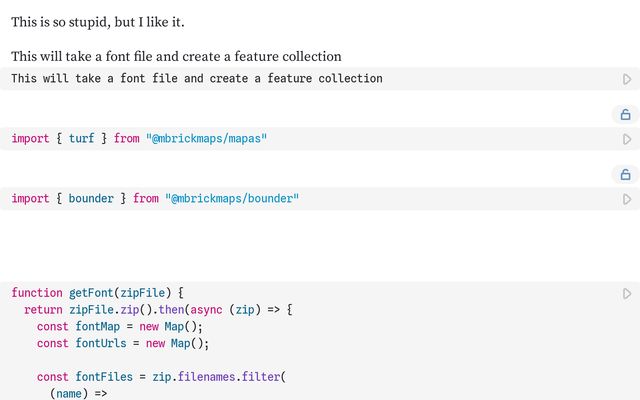
Task: Run the bounder import cell
Action: tap(627, 199)
